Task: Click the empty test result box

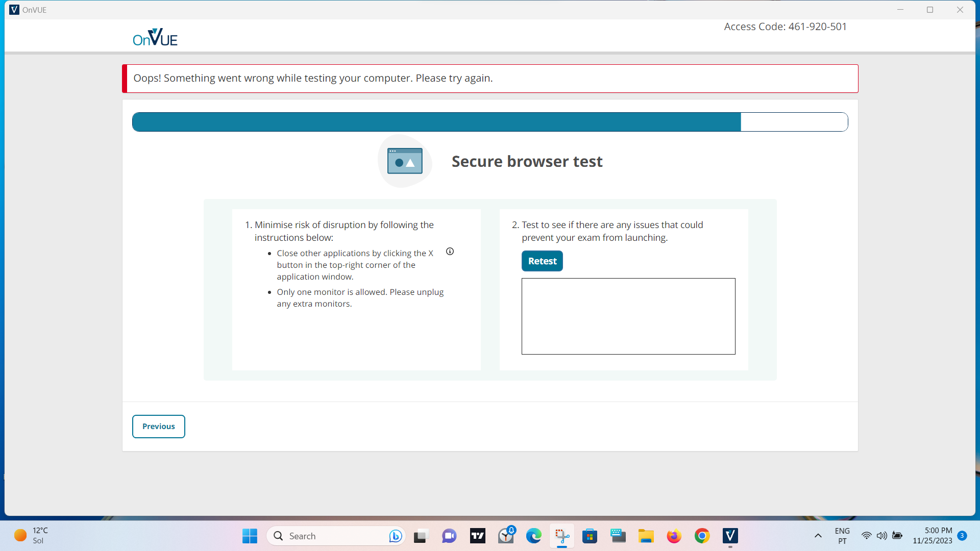Action: pos(628,316)
